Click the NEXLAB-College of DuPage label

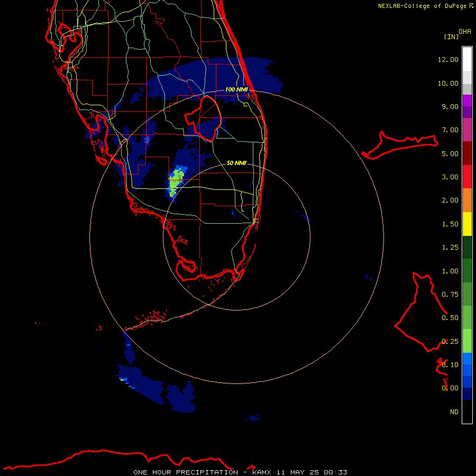tap(422, 6)
